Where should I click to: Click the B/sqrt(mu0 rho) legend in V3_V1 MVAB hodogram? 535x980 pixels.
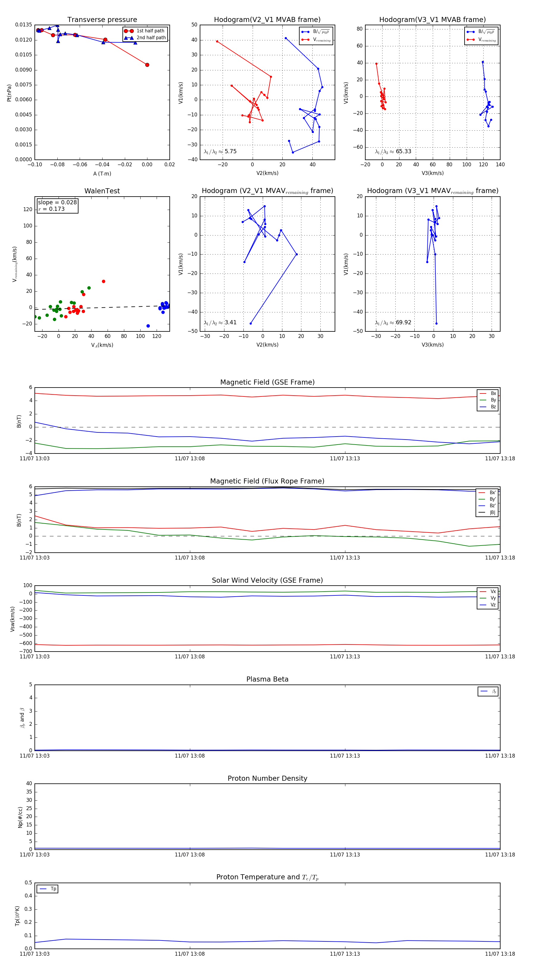(x=481, y=32)
